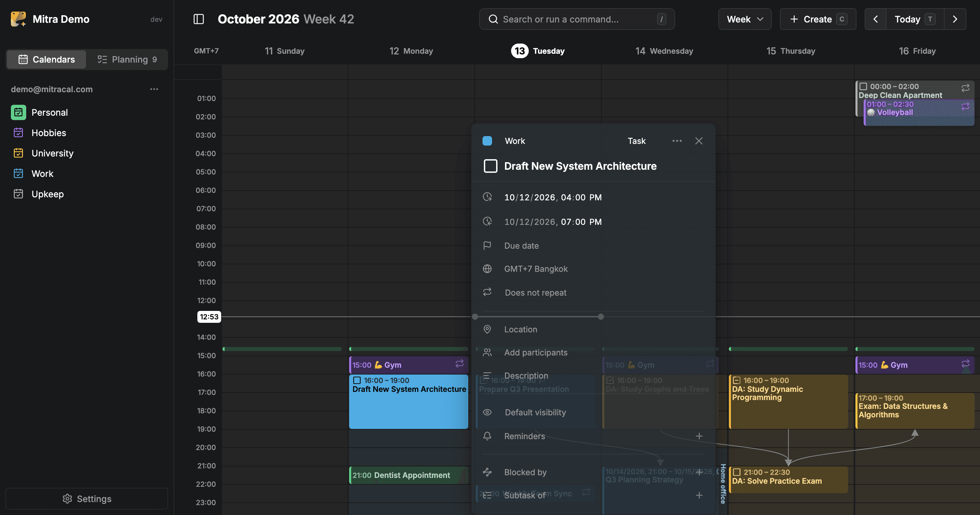Click the Location pin icon

click(487, 329)
